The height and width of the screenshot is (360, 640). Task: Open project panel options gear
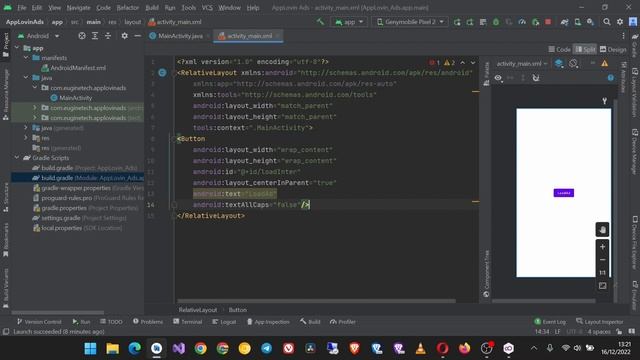124,36
